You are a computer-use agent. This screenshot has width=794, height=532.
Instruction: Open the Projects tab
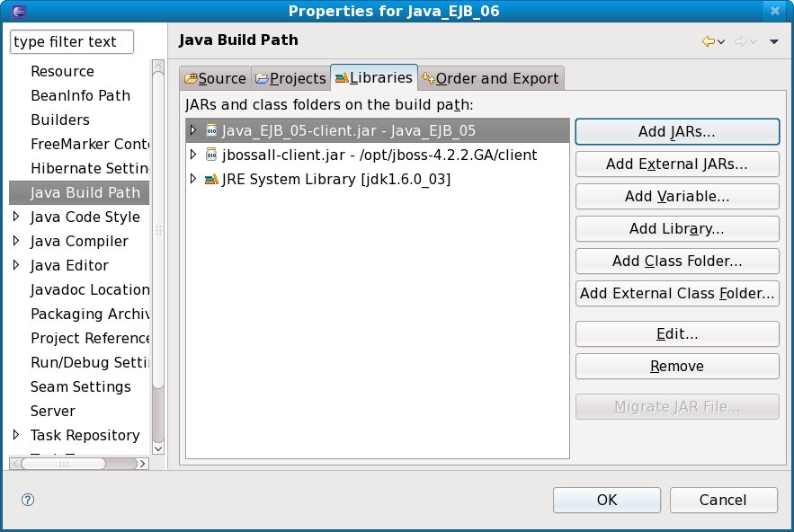[290, 78]
